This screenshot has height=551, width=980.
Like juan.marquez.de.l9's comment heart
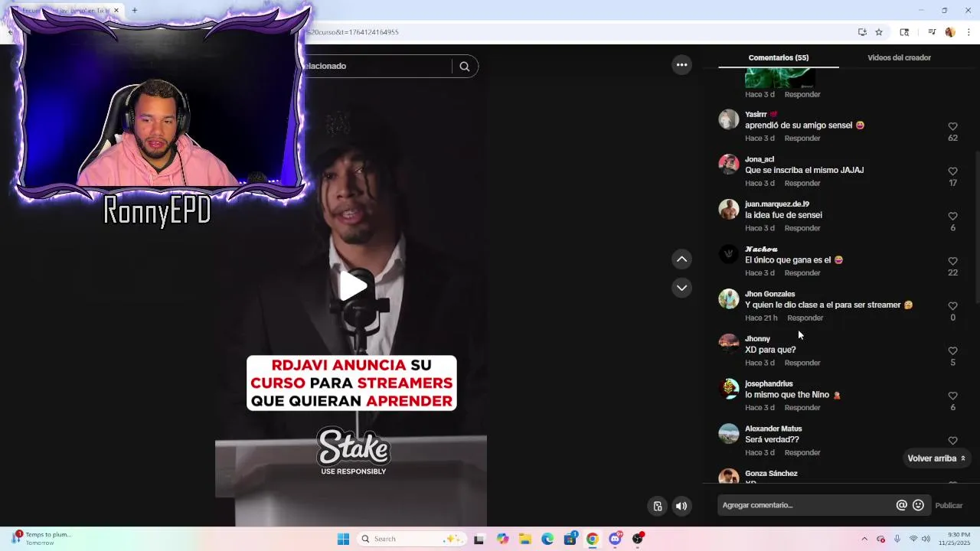(952, 217)
